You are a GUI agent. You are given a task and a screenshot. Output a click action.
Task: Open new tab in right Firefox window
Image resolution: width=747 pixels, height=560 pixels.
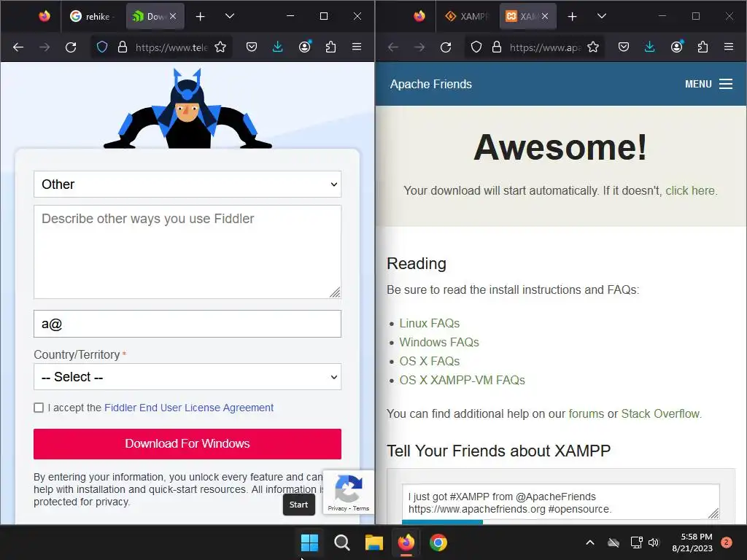572,17
